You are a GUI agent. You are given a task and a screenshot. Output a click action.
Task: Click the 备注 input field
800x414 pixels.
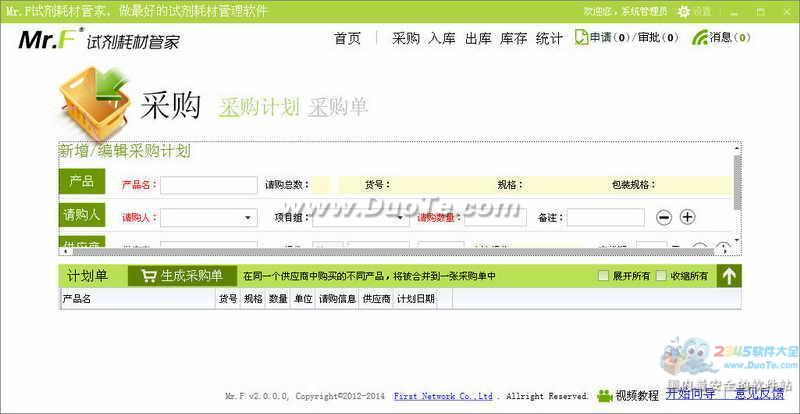[606, 217]
